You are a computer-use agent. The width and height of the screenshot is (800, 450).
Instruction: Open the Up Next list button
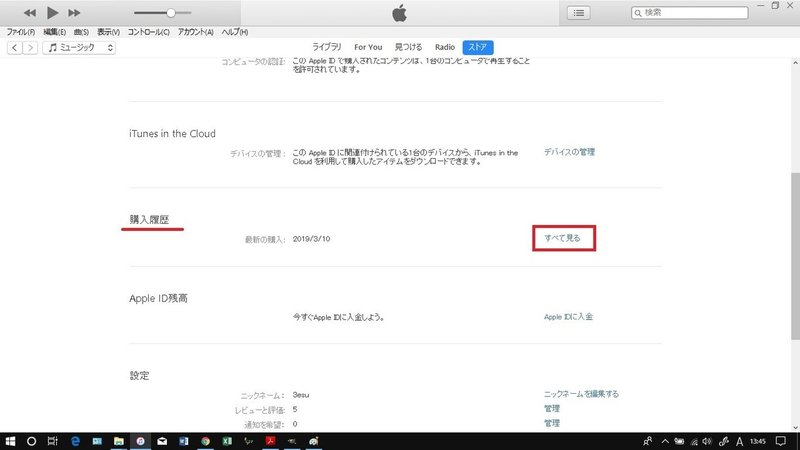click(x=579, y=13)
